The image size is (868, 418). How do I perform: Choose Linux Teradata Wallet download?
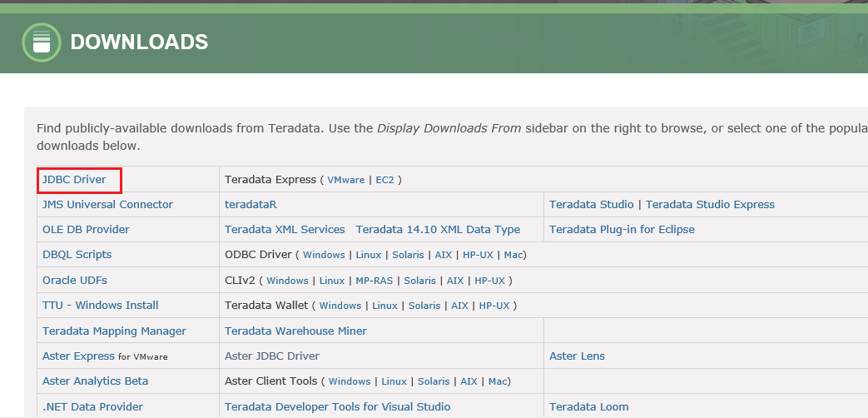[384, 306]
